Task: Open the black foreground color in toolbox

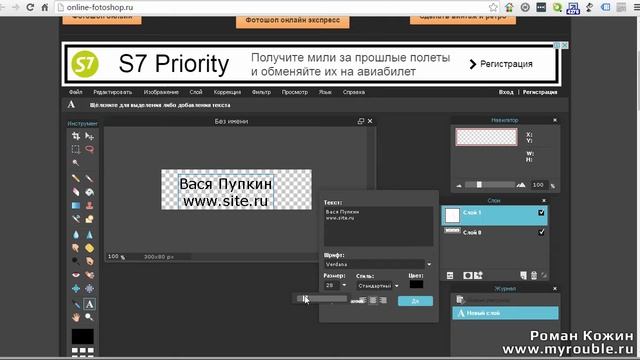Action: coord(83,337)
